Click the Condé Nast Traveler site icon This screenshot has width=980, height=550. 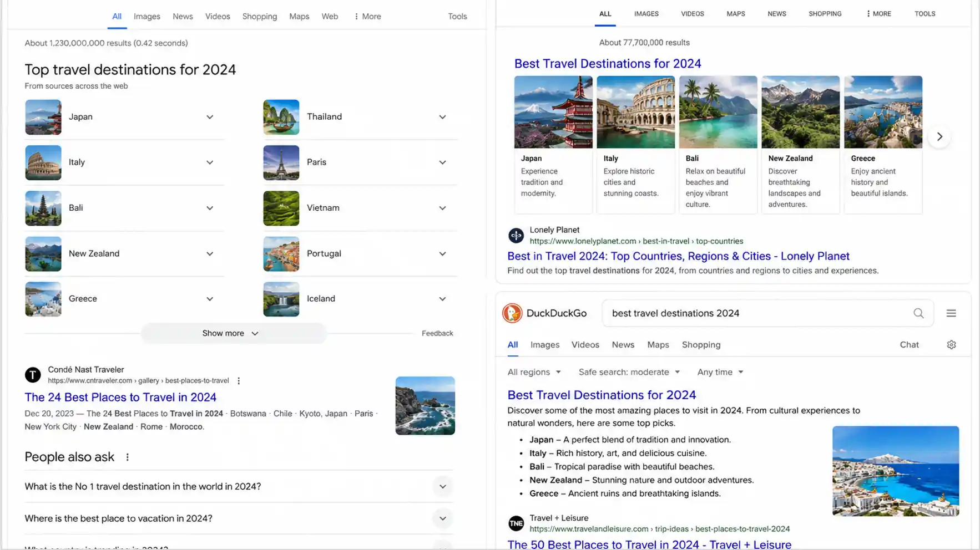[x=33, y=375]
